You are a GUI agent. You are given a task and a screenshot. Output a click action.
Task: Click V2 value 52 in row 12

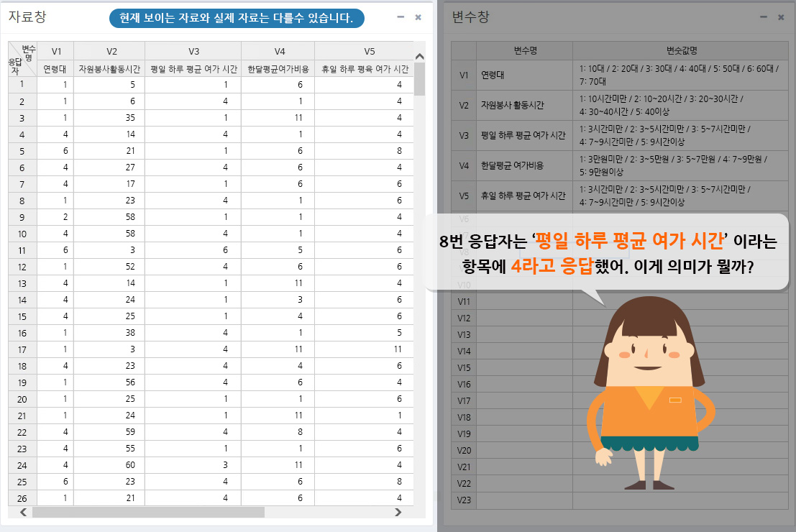click(x=109, y=267)
